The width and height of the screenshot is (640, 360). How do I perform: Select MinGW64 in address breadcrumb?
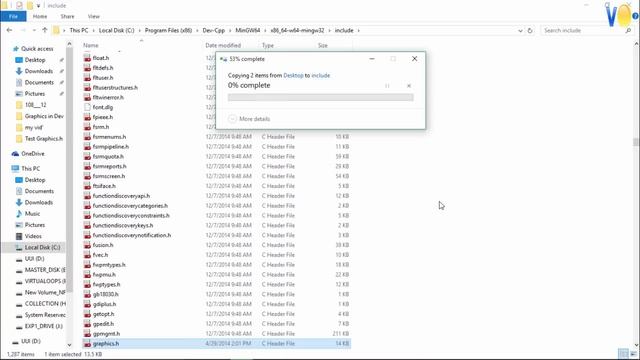[247, 30]
